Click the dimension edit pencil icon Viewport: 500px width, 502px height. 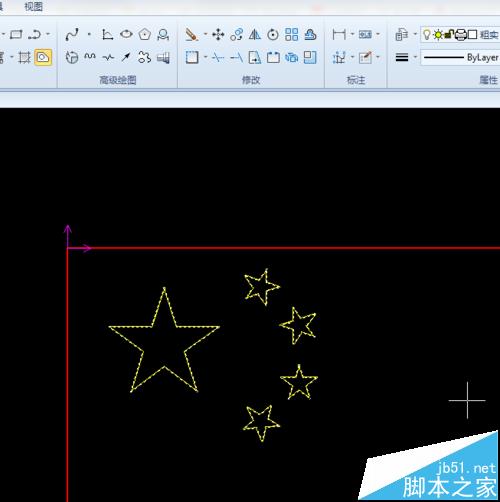[x=365, y=58]
